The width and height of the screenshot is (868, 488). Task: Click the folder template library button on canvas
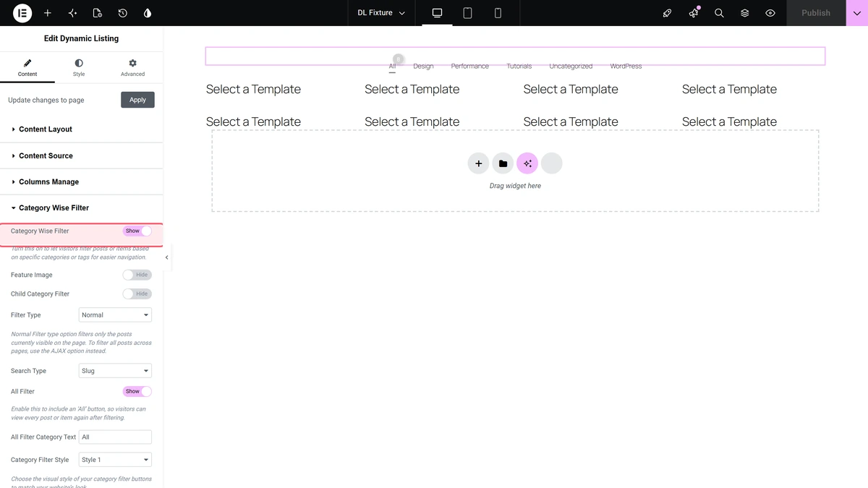point(503,163)
